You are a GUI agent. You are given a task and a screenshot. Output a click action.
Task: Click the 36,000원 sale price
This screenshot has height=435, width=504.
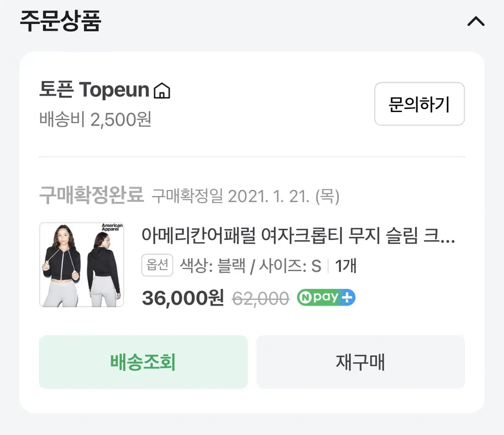pos(183,298)
